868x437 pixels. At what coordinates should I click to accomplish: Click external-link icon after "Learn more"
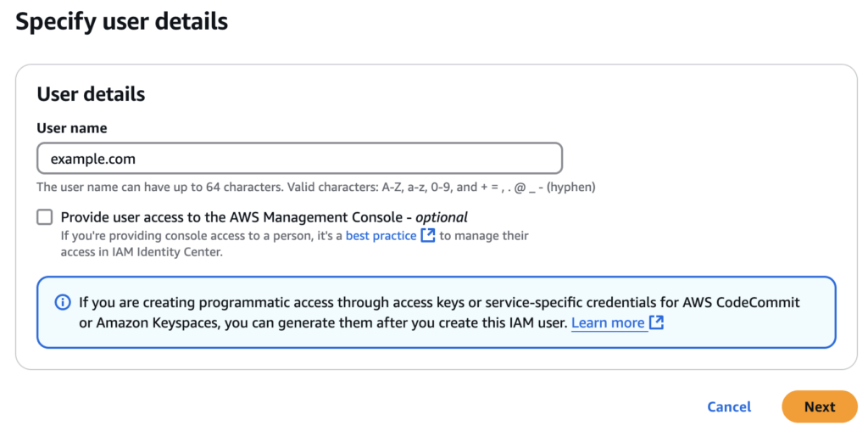tap(656, 322)
